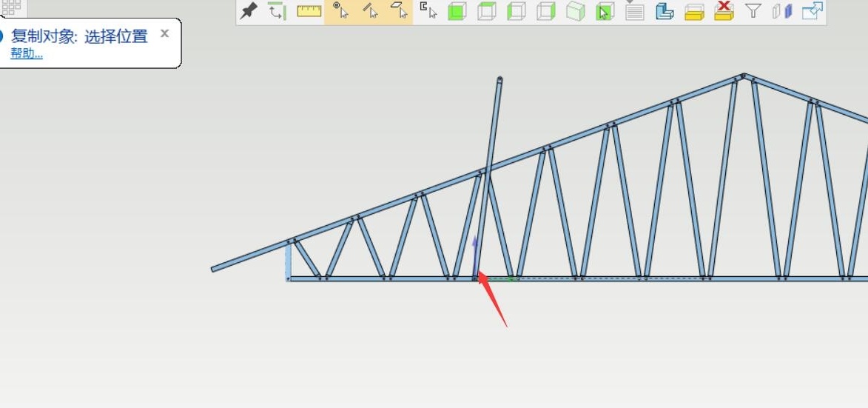Image resolution: width=868 pixels, height=408 pixels.
Task: Pick the top end node of the tilted copied member
Action: tap(500, 80)
